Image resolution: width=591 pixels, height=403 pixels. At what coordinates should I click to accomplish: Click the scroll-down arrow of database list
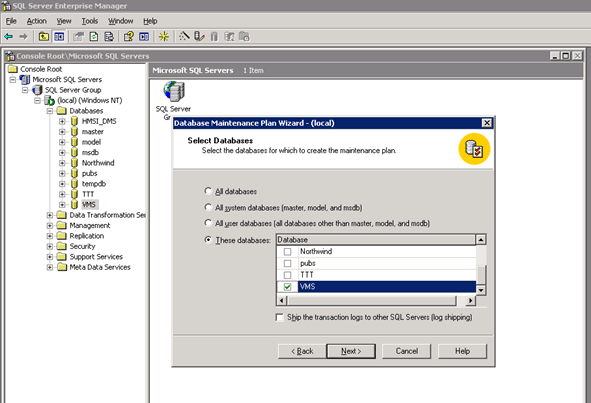coord(481,290)
